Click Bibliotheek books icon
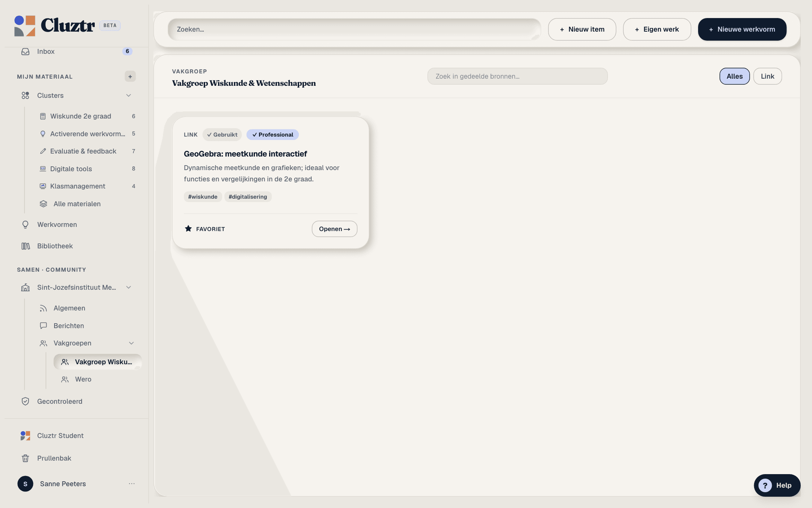The width and height of the screenshot is (812, 508). click(25, 246)
